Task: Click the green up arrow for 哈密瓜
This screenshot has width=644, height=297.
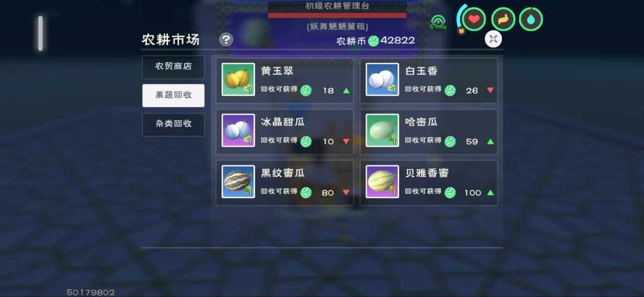Action: [490, 141]
